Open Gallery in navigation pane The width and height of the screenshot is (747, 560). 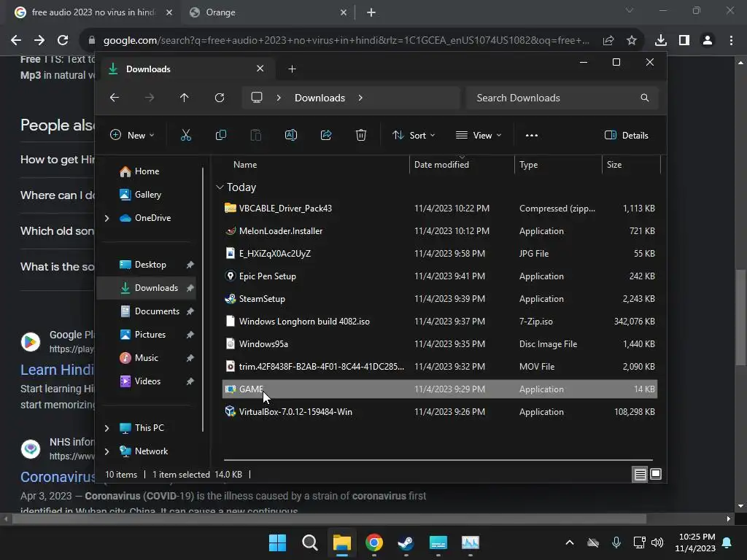point(147,194)
